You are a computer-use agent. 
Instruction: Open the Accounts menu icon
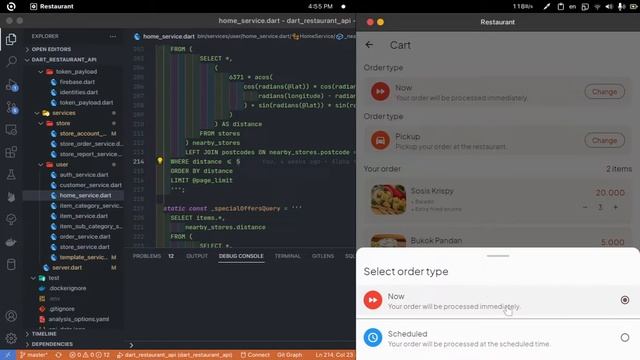pyautogui.click(x=11, y=316)
